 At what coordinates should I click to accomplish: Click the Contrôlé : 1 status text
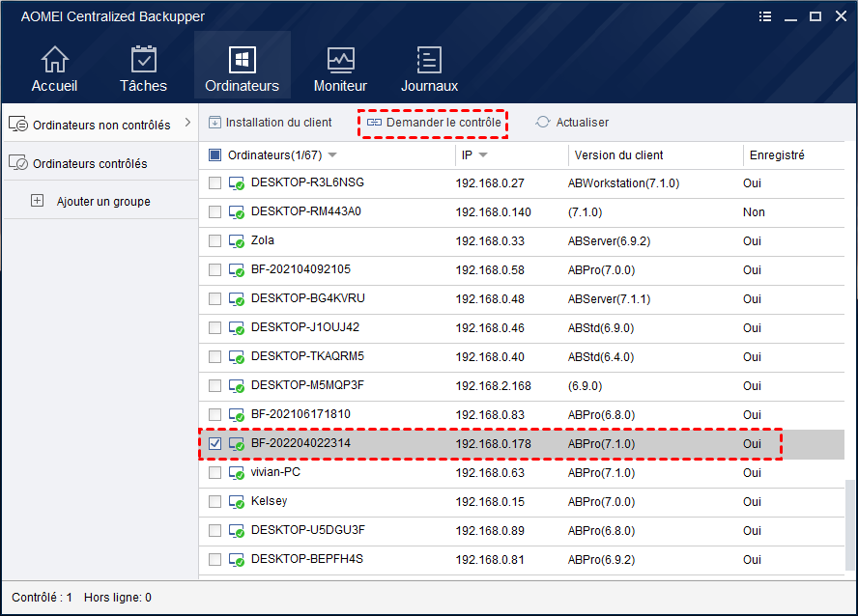43,598
